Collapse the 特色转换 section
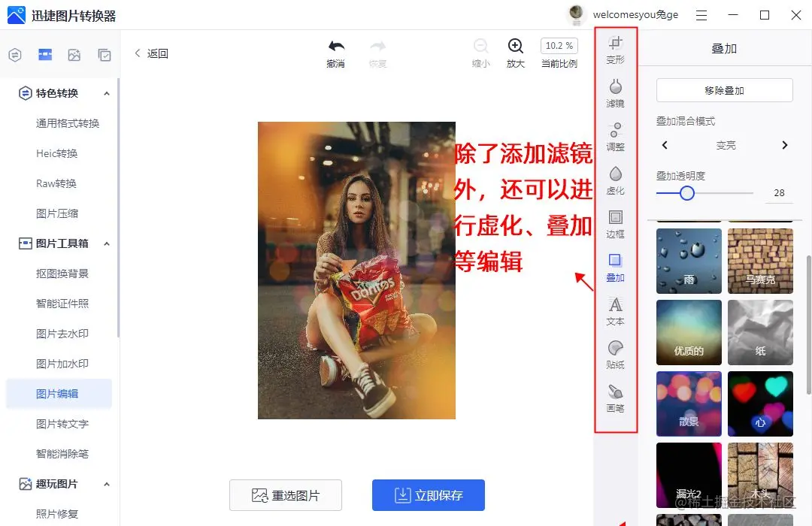Screen dimensions: 812x526 coord(107,94)
